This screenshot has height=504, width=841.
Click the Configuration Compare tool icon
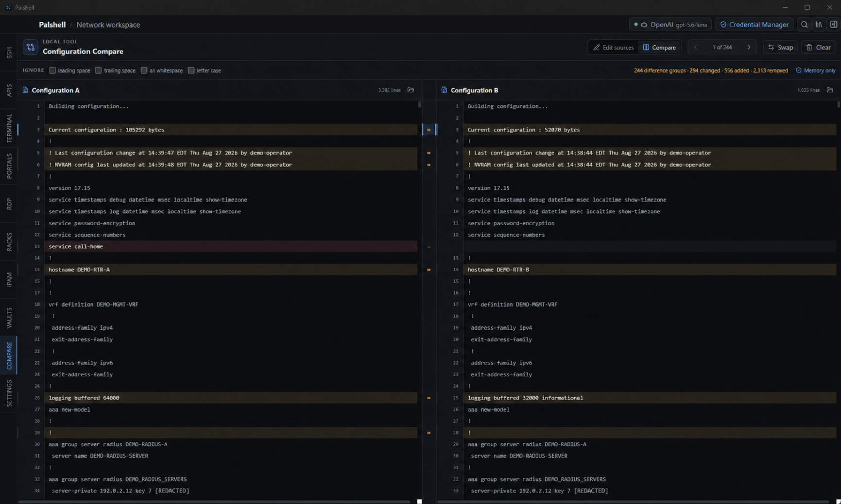31,47
